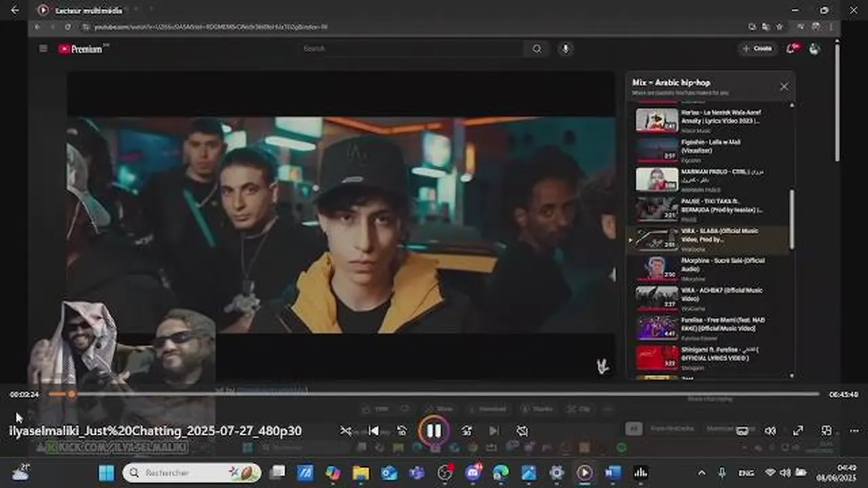Pause the video with the center pause button
Image resolution: width=868 pixels, height=488 pixels.
pos(434,430)
